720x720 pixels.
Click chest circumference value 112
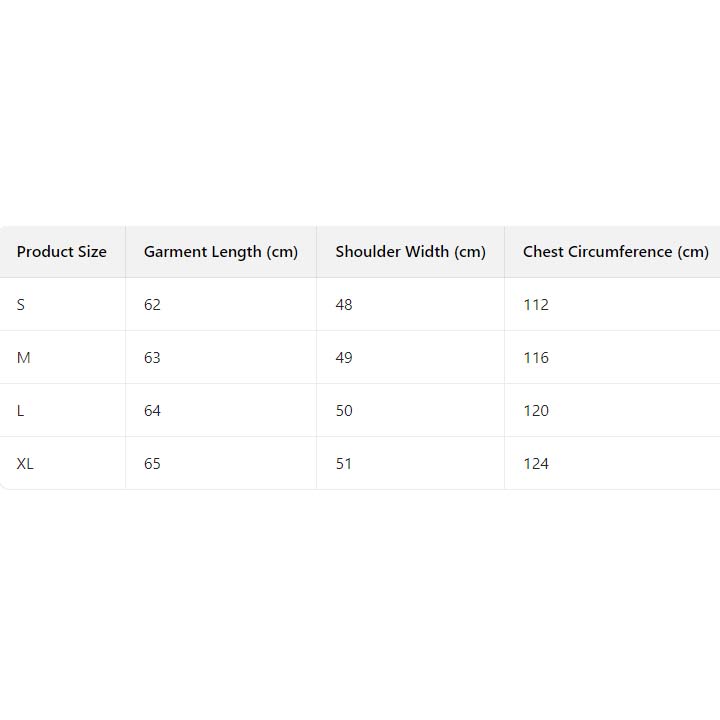[536, 305]
